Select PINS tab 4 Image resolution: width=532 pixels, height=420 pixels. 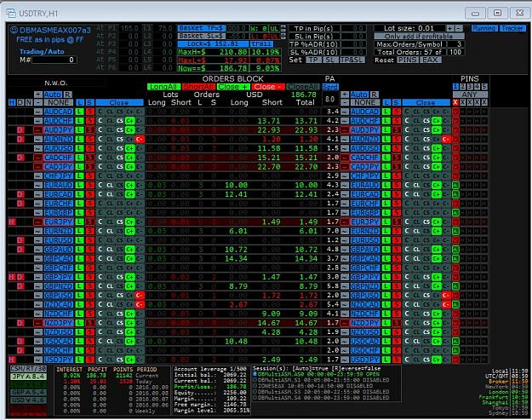pyautogui.click(x=477, y=87)
